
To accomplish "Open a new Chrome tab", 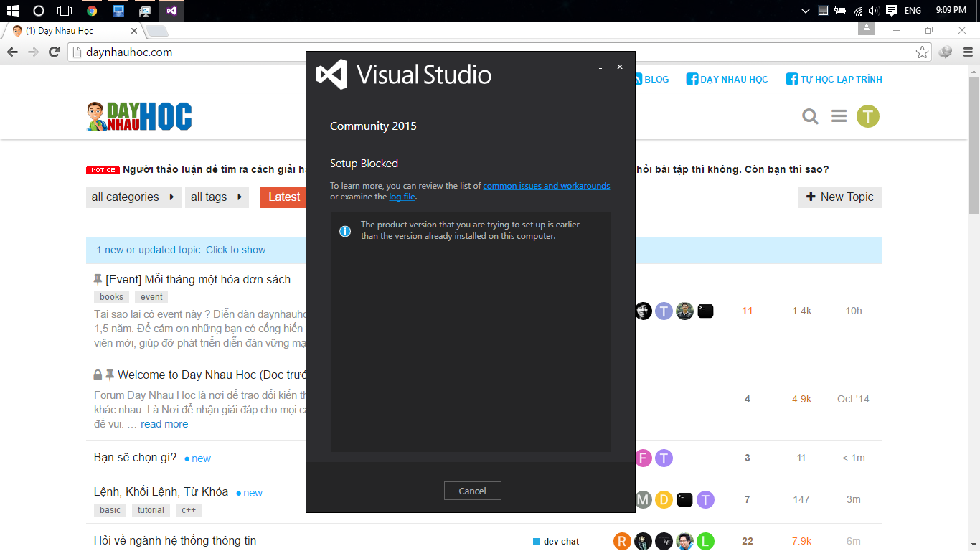I will tap(157, 31).
